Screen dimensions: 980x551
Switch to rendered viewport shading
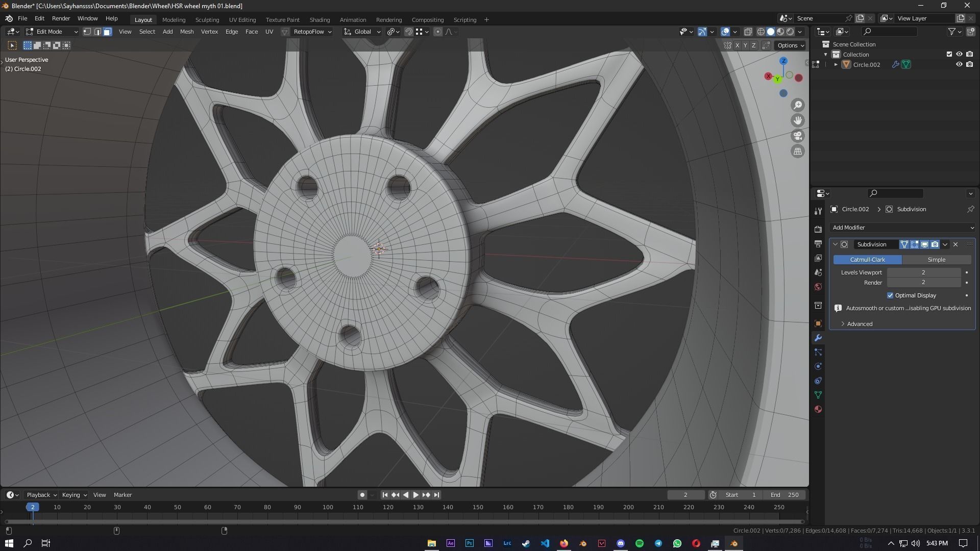click(790, 32)
